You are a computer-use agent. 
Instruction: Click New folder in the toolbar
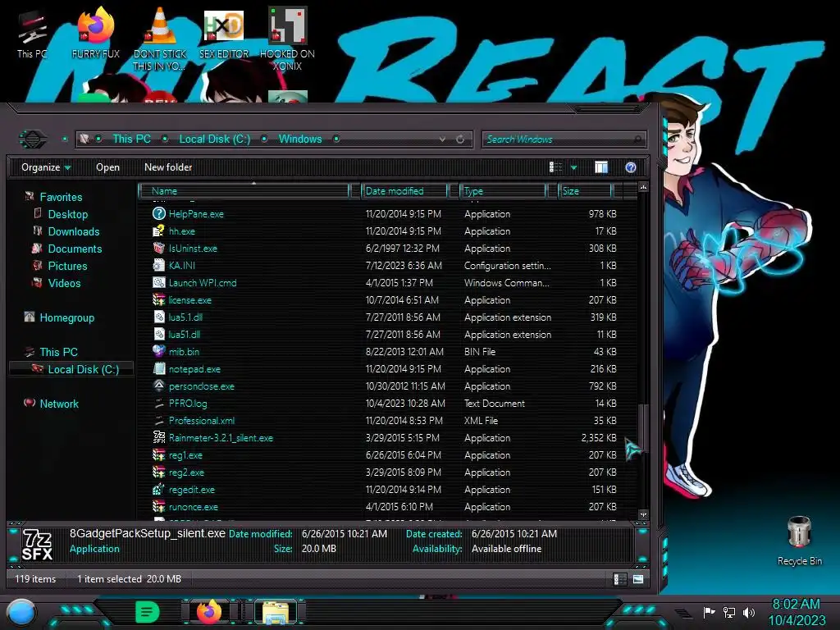[x=168, y=167]
